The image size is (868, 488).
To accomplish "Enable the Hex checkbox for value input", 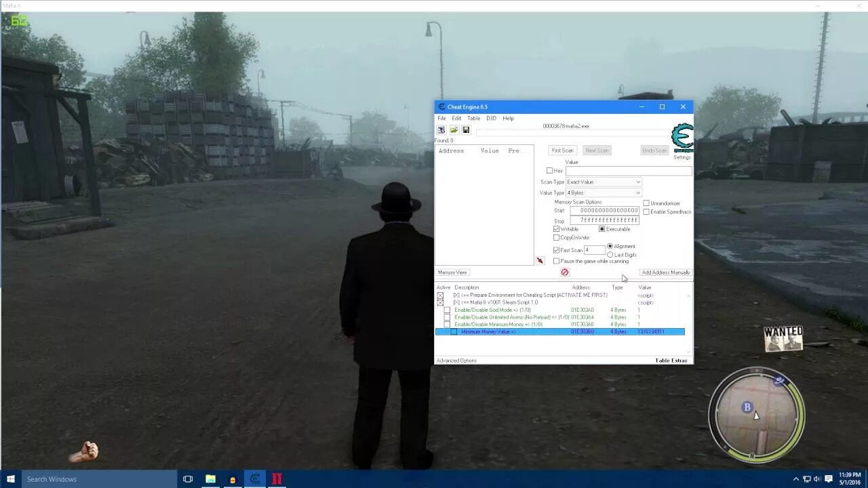I will 551,171.
